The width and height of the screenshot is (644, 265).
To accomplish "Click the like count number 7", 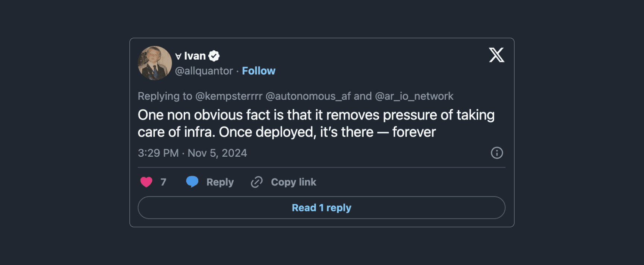I will [163, 182].
